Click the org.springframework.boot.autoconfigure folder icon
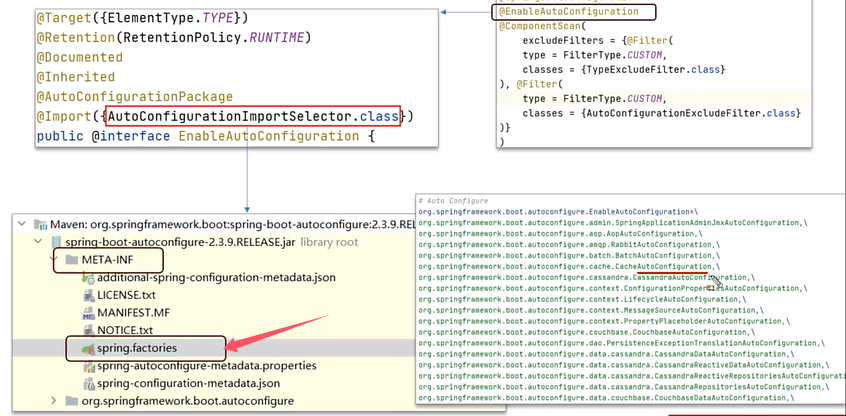The image size is (846, 416). pyautogui.click(x=72, y=401)
